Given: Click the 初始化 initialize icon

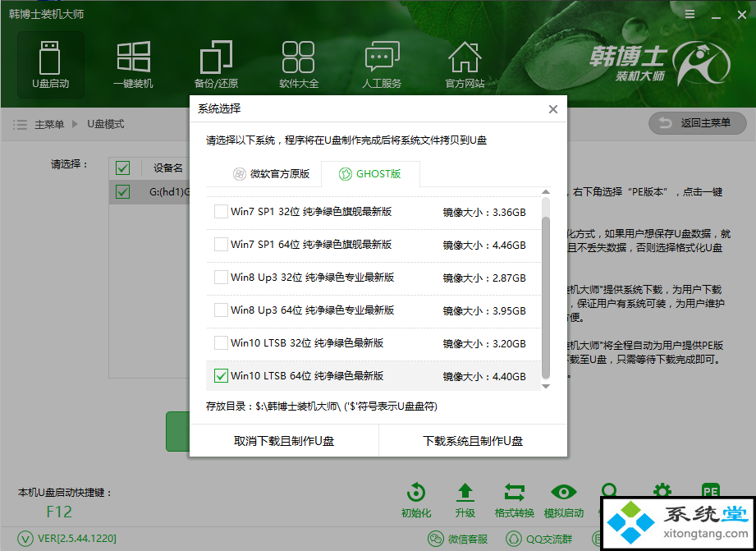Looking at the screenshot, I should tap(416, 499).
